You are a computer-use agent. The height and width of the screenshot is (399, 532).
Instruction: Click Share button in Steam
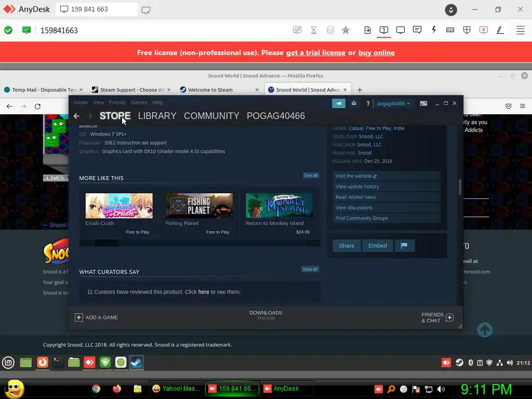coord(347,246)
